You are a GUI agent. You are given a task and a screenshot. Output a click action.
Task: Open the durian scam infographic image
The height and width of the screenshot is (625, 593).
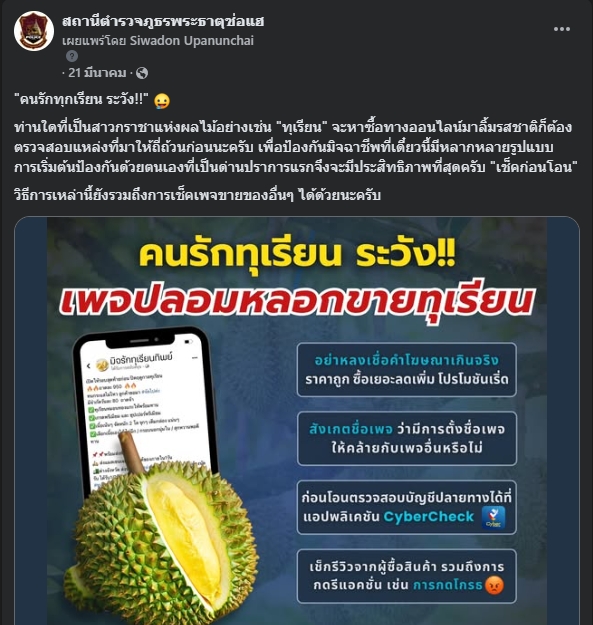[297, 421]
